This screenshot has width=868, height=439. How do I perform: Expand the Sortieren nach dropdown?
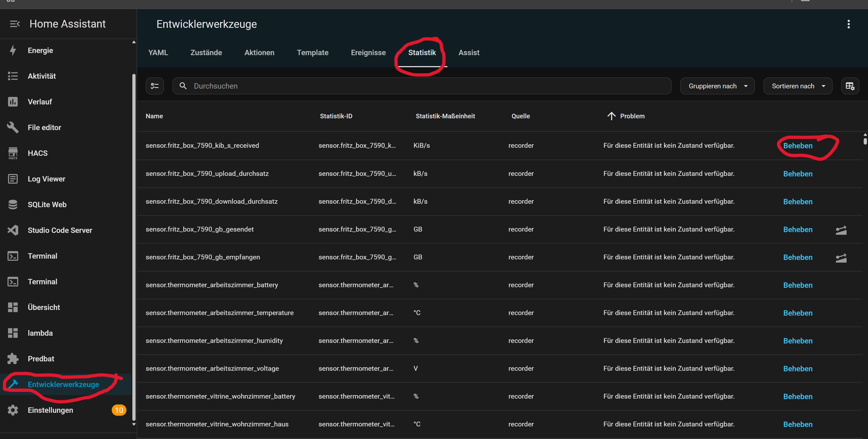pyautogui.click(x=797, y=86)
